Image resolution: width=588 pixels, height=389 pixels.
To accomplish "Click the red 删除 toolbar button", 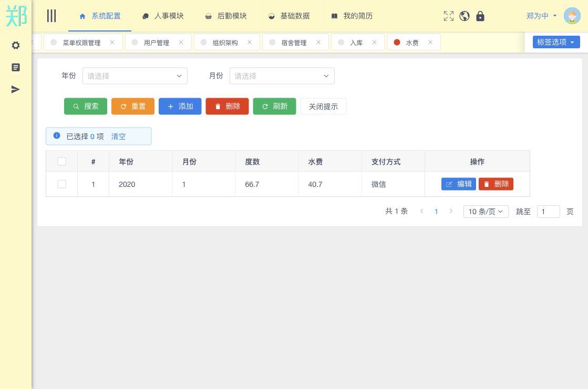I will 227,107.
